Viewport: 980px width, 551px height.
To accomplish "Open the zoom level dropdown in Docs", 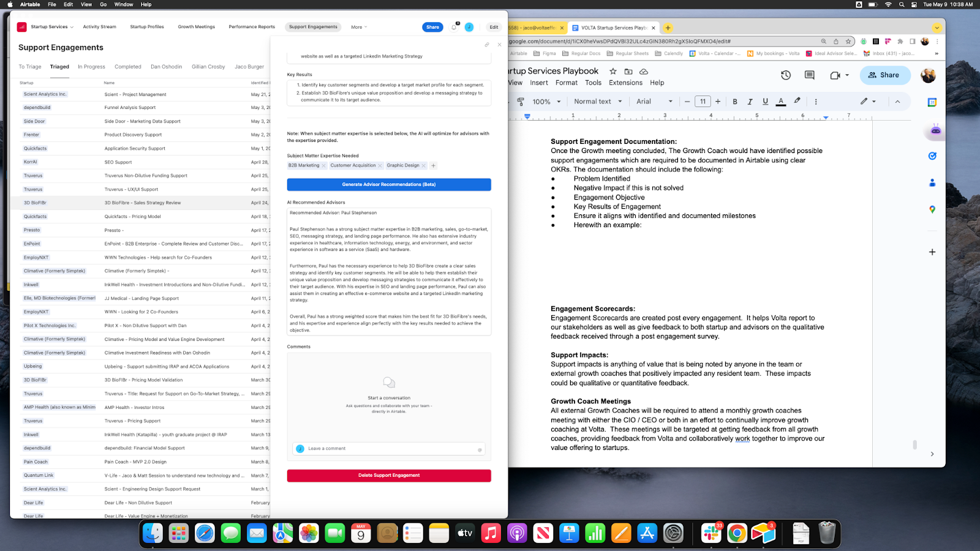I will pyautogui.click(x=547, y=102).
